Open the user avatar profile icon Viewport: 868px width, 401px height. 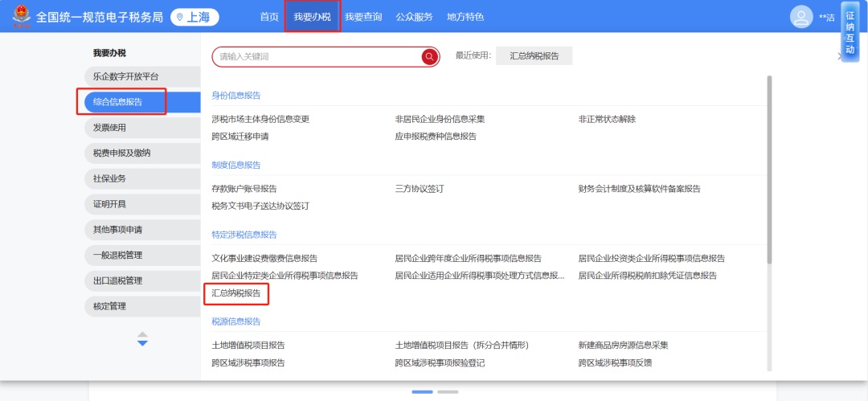point(800,17)
